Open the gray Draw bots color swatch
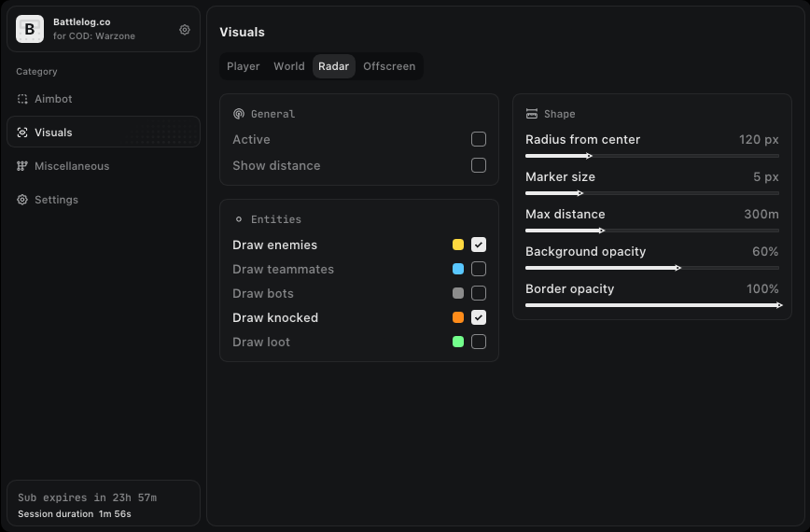This screenshot has height=532, width=810. click(457, 293)
